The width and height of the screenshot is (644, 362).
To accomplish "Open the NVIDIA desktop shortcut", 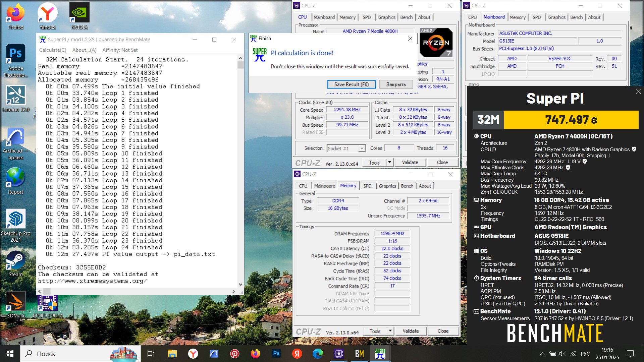I will [x=79, y=16].
